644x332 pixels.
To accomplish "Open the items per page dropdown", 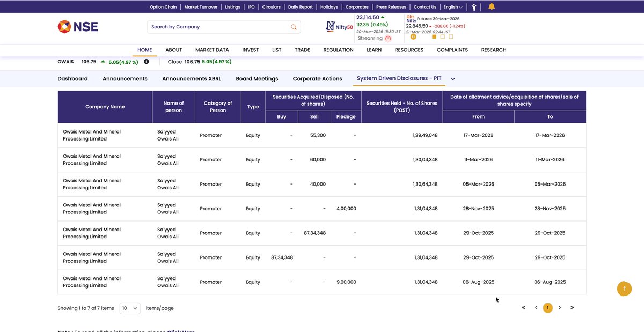I will pyautogui.click(x=130, y=308).
